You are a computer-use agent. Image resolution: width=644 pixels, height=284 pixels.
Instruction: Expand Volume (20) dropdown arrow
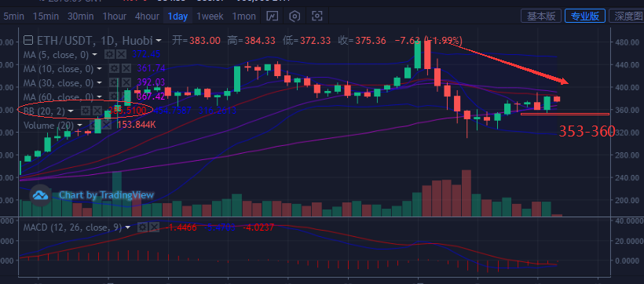(79, 126)
